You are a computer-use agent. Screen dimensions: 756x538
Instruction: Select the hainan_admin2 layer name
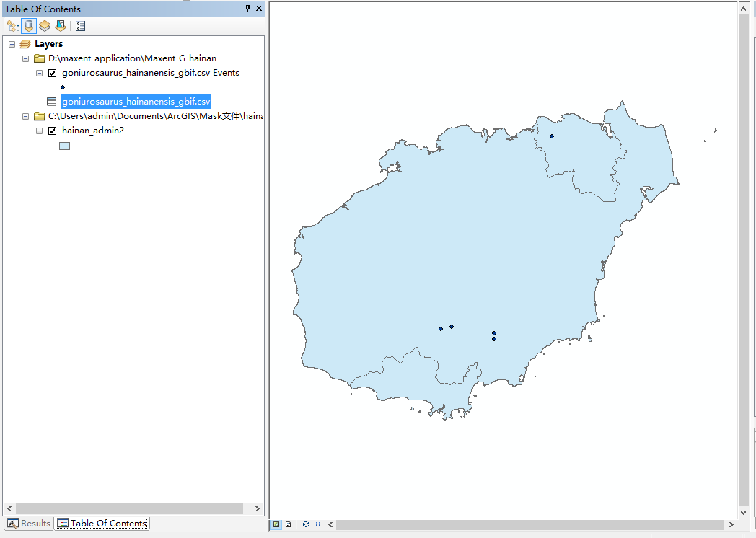point(93,131)
